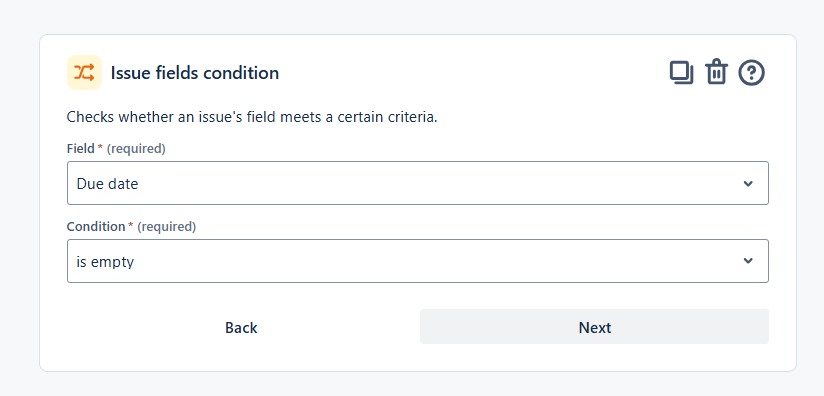Expand the chevron arrow in the Condition selector
Screen dimensions: 824x396
748,261
